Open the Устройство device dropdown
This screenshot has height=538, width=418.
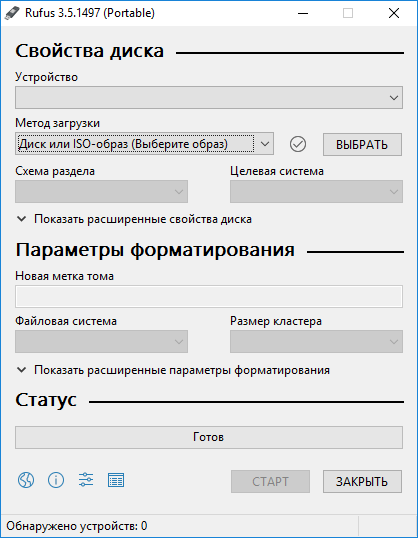[209, 97]
